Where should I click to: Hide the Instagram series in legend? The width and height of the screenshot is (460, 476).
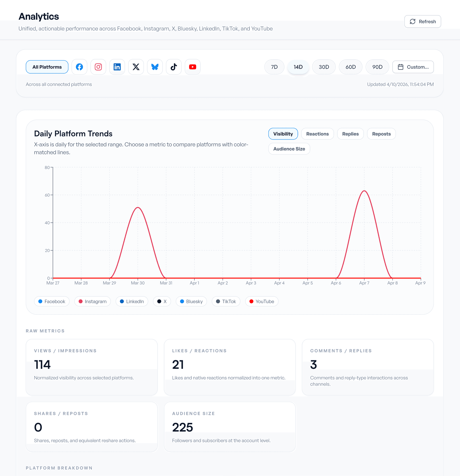coord(93,301)
